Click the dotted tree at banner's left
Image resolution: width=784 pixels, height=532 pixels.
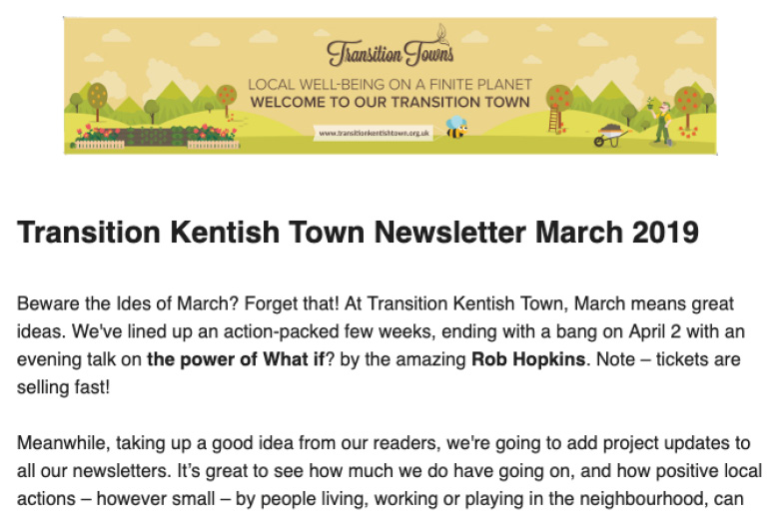click(97, 101)
